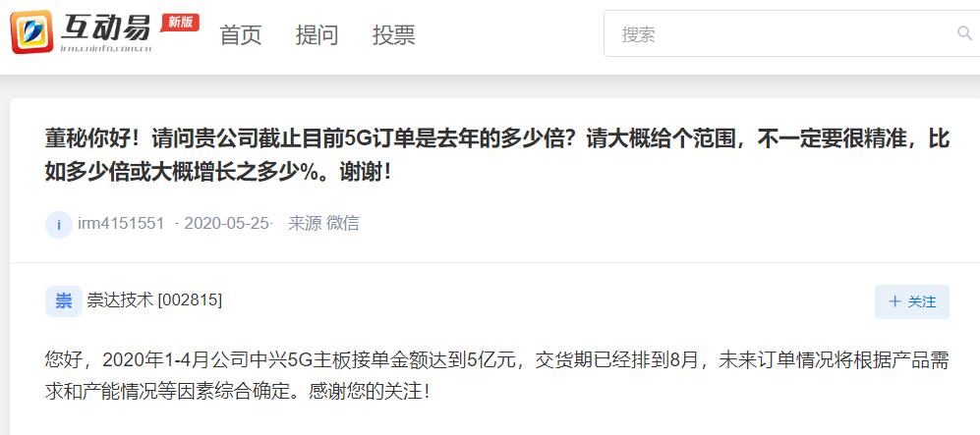Click the magnifier search icon
980x435 pixels.
[x=965, y=33]
